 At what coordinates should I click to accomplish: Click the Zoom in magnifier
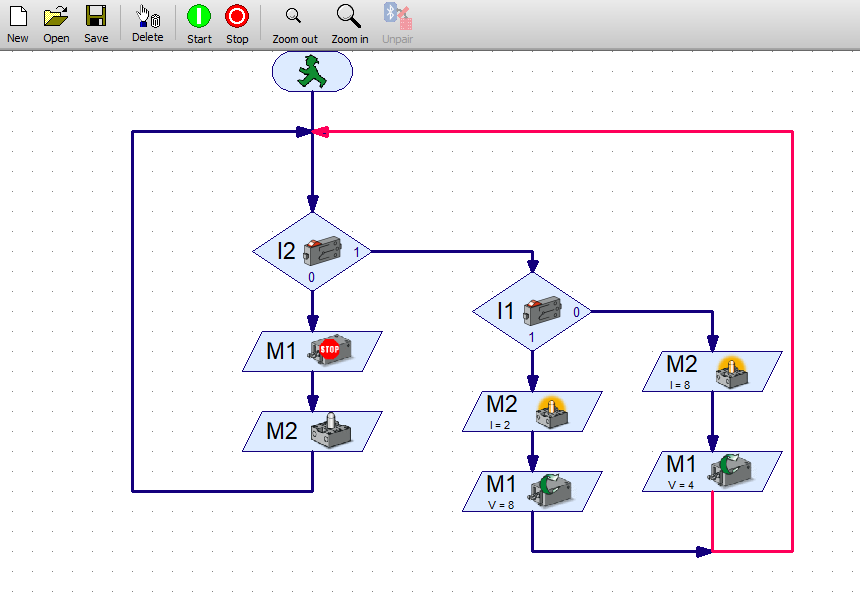[x=349, y=23]
